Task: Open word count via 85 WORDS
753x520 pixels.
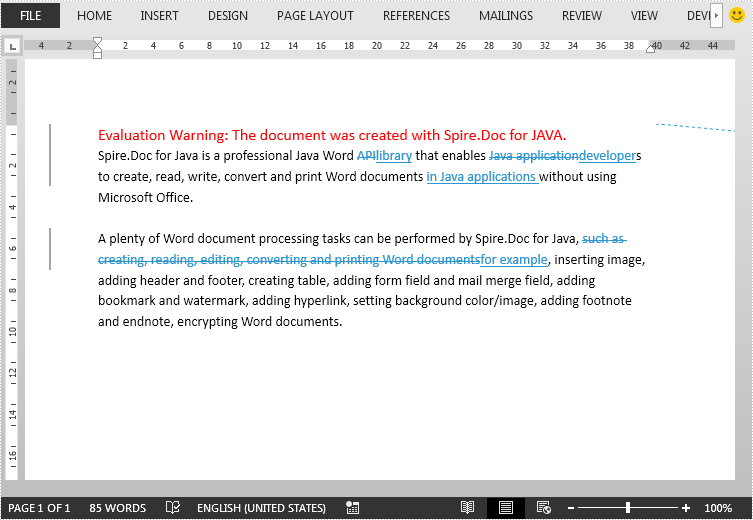Action: tap(118, 508)
